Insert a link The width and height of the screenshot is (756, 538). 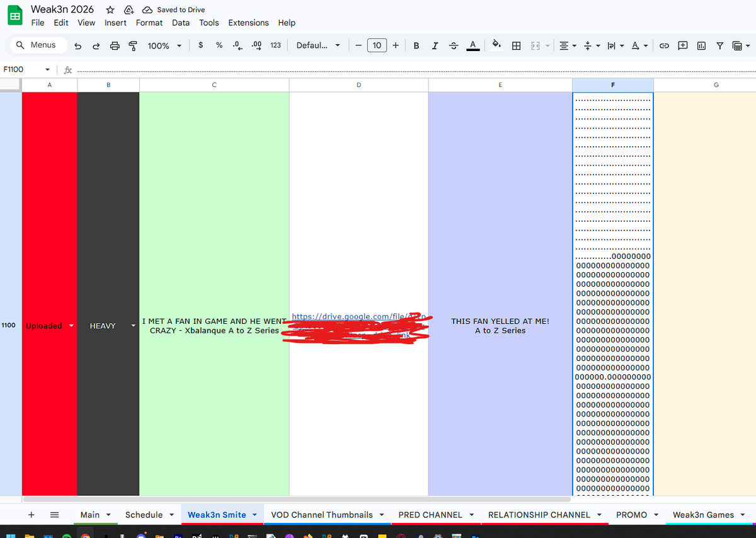pos(664,45)
